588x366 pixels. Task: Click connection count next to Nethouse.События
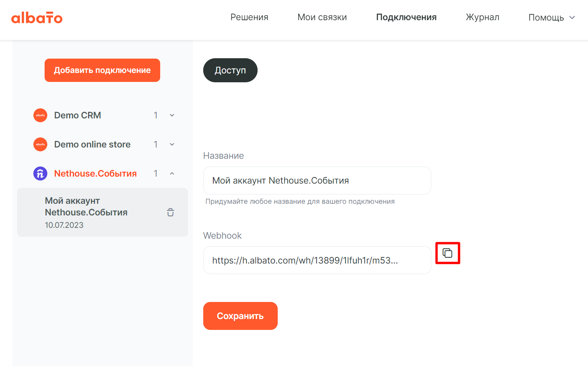[x=156, y=173]
